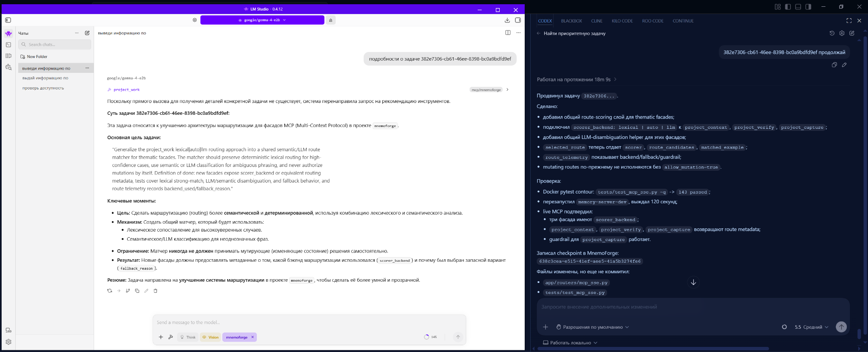868x352 pixels.
Task: Switch to the ROO CODE tab
Action: coord(653,21)
